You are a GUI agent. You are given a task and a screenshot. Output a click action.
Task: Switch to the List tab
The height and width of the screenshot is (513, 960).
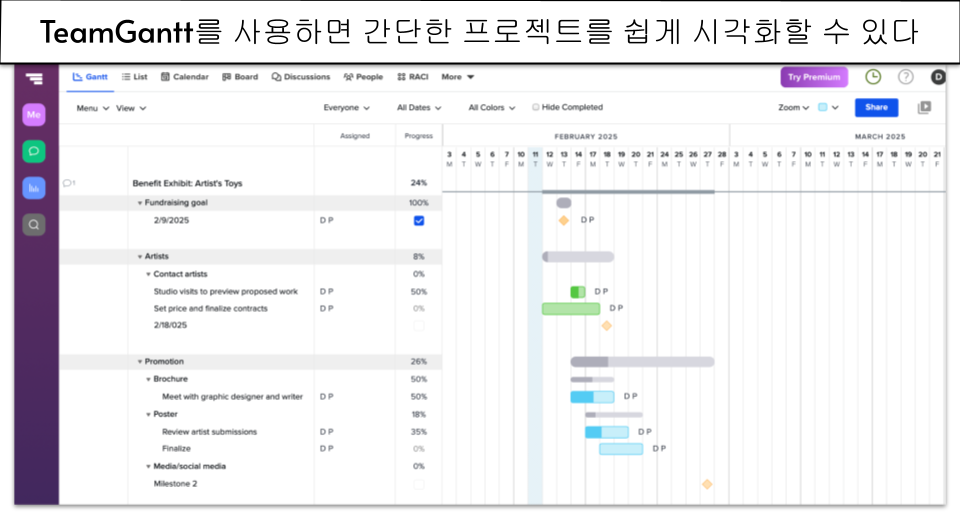pos(135,77)
